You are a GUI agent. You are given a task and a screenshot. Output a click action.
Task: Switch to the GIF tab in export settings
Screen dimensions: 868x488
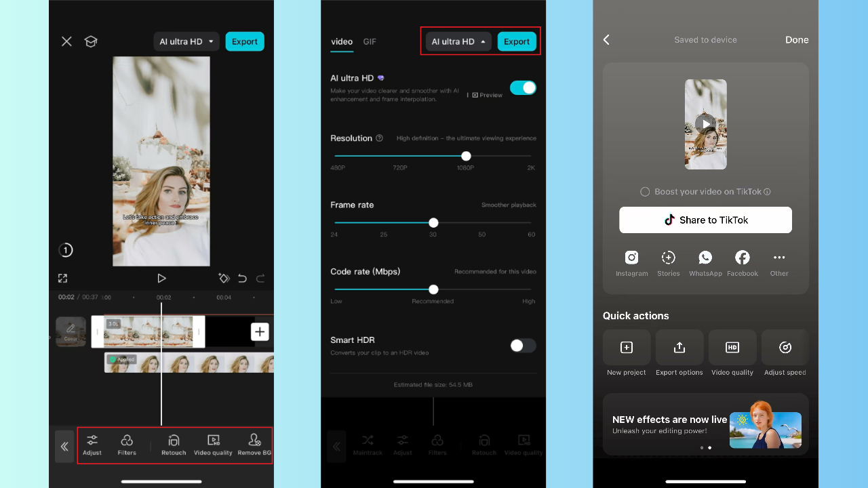click(370, 42)
